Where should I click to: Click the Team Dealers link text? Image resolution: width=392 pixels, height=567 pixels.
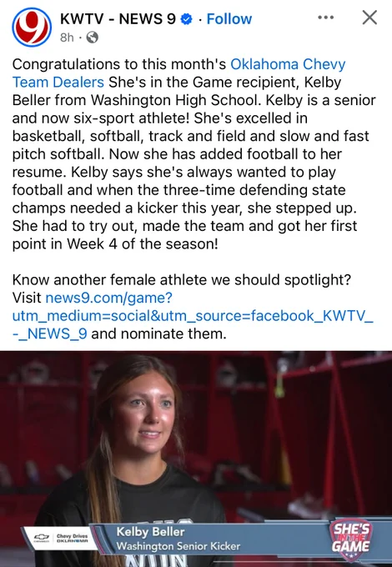click(x=58, y=82)
